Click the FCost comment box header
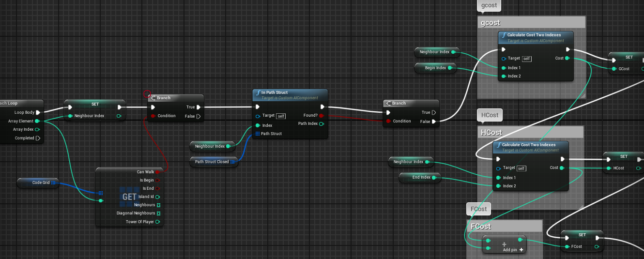 coord(504,227)
